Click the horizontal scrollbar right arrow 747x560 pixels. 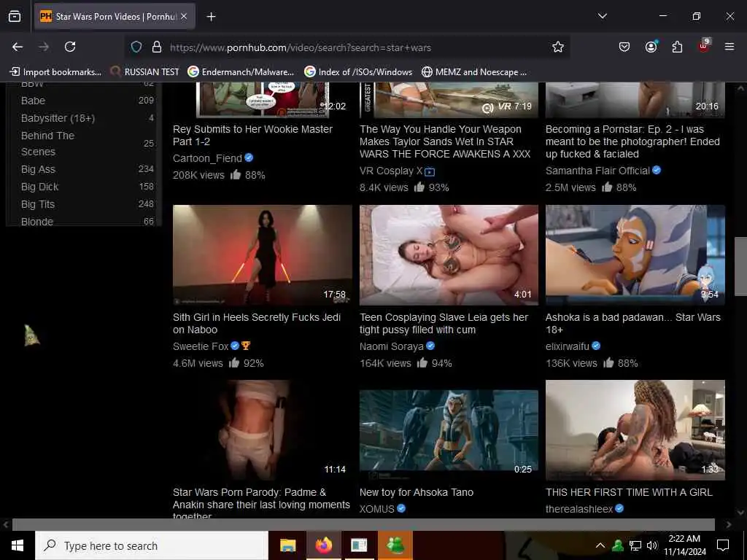pyautogui.click(x=729, y=524)
